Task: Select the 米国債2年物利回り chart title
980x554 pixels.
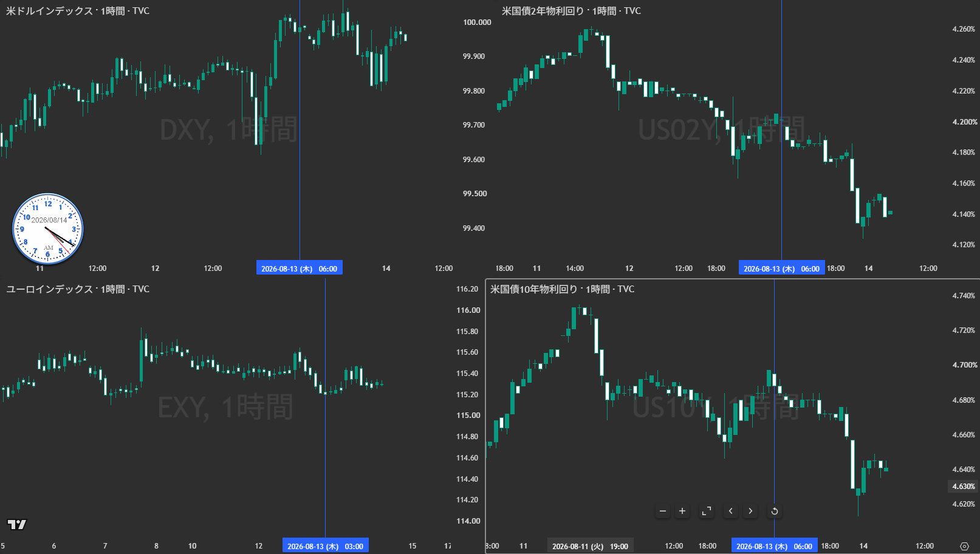Action: coord(571,11)
